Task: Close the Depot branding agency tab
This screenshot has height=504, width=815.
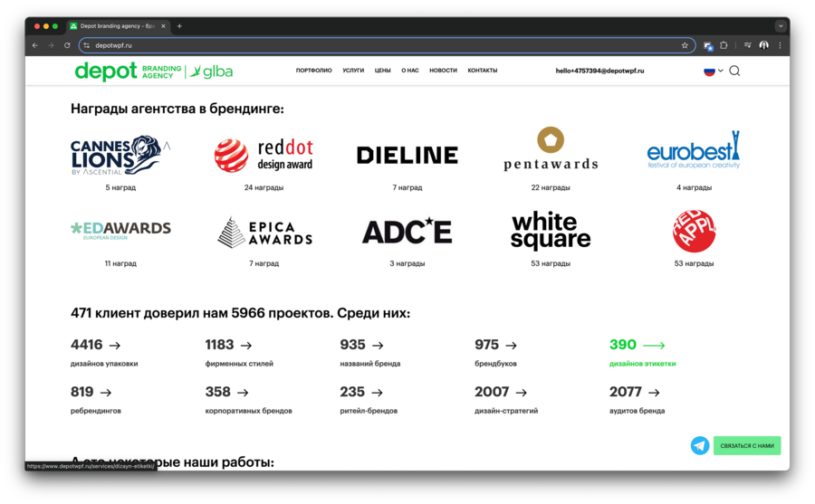Action: [163, 26]
